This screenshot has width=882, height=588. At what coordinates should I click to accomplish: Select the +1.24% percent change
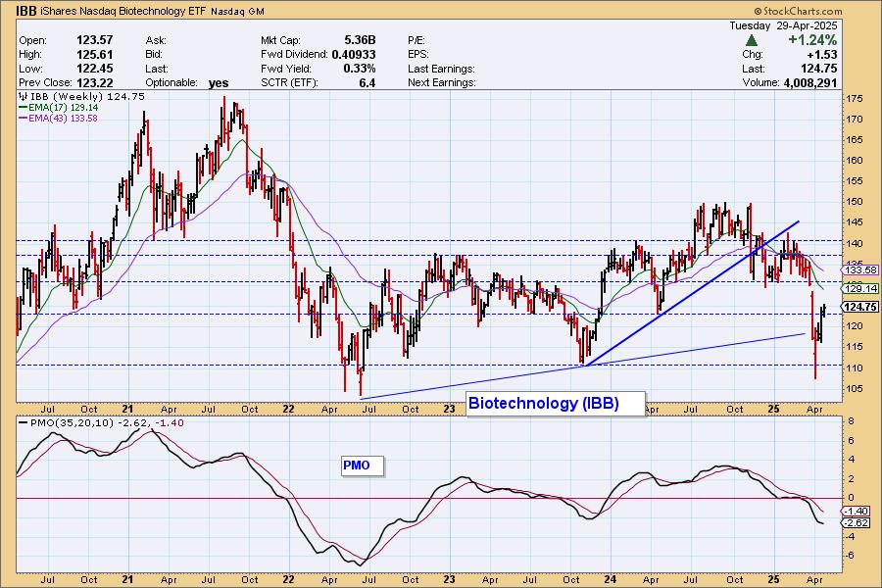click(x=812, y=40)
